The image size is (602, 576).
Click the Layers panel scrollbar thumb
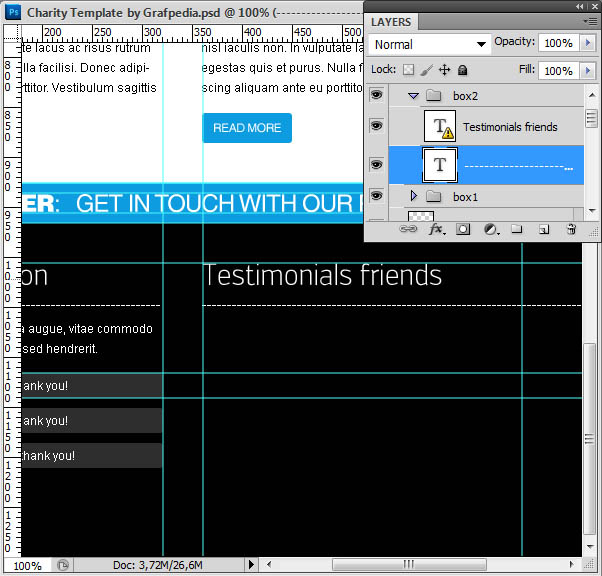592,118
